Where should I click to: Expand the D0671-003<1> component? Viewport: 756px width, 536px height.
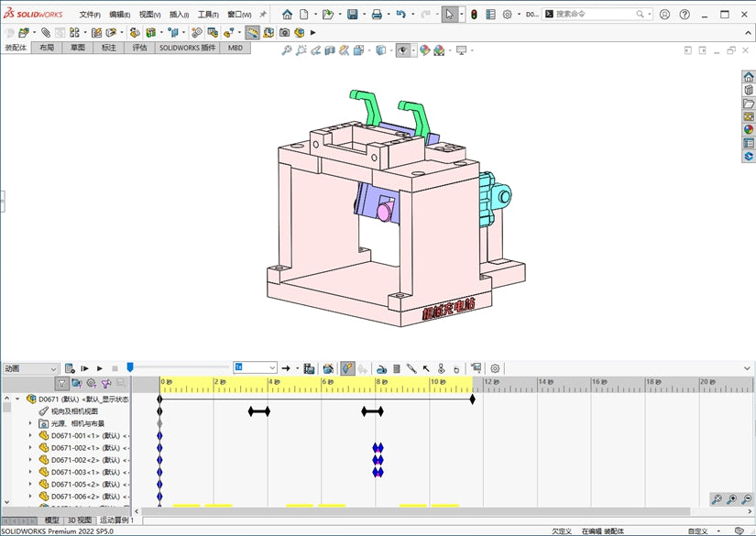pos(30,473)
